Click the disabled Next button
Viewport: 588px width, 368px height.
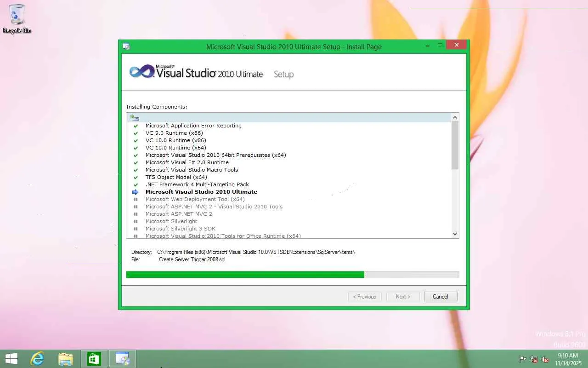[x=403, y=297]
